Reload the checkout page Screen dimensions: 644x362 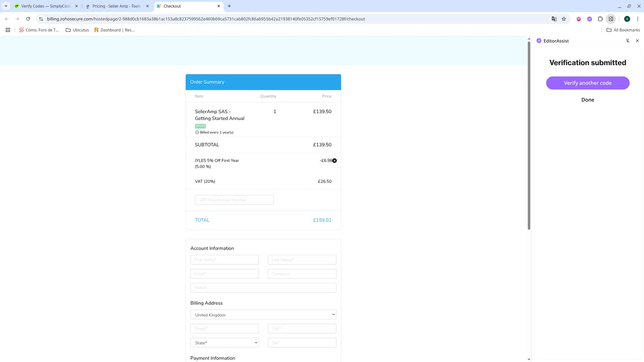[x=28, y=19]
